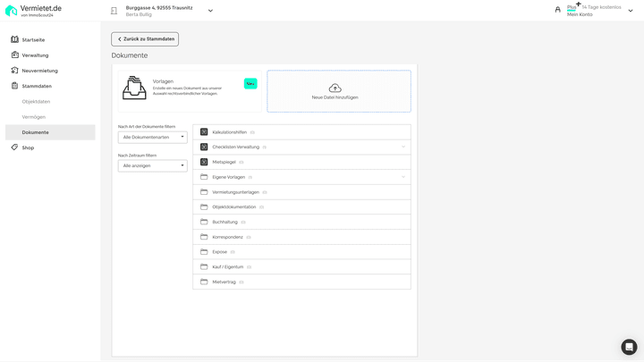
Task: Expand the Checklisten Verwaltung folder chevron
Action: (403, 147)
